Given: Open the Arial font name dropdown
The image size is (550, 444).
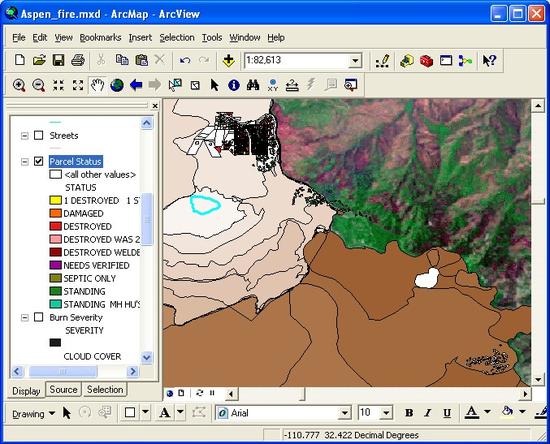Looking at the screenshot, I should coord(345,413).
